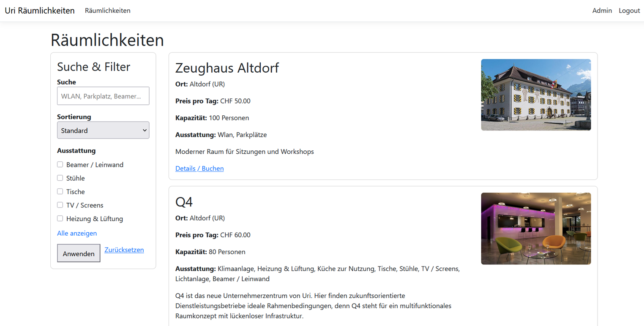Open the Räumlichkeiten navigation item

coord(107,11)
